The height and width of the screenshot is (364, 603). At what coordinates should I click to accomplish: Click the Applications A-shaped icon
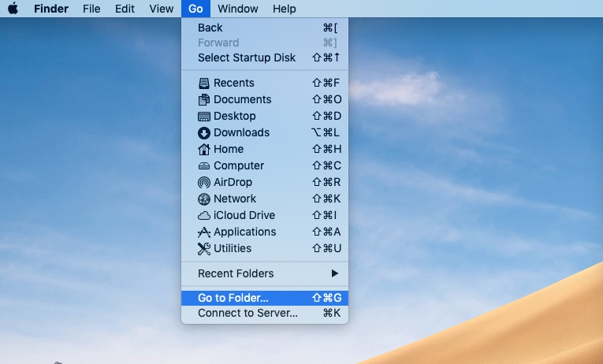204,232
